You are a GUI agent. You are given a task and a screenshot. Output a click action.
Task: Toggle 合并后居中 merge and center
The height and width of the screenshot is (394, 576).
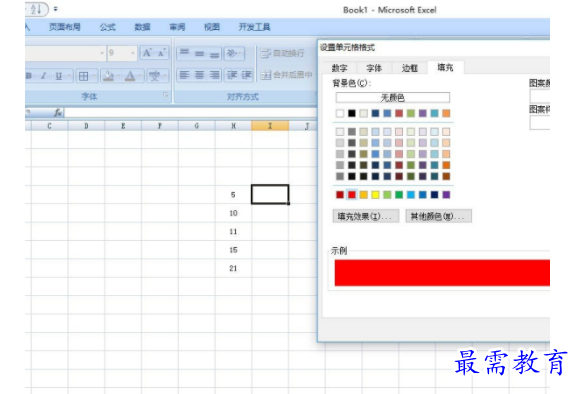287,75
